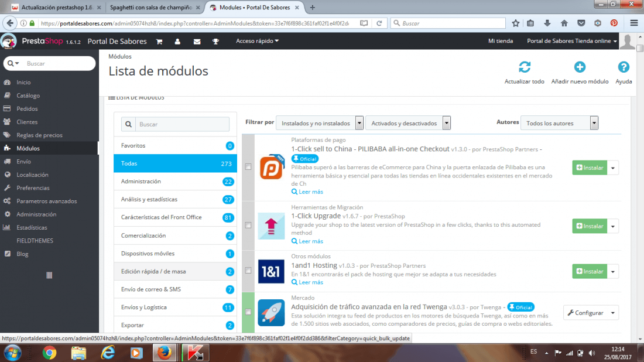Image resolution: width=644 pixels, height=362 pixels.
Task: Expand the Acceso rápido menu
Action: point(257,40)
